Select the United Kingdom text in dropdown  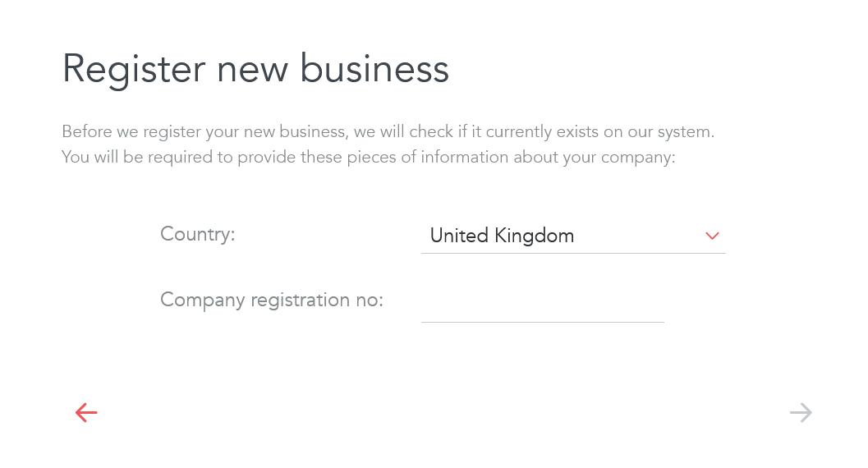[502, 236]
